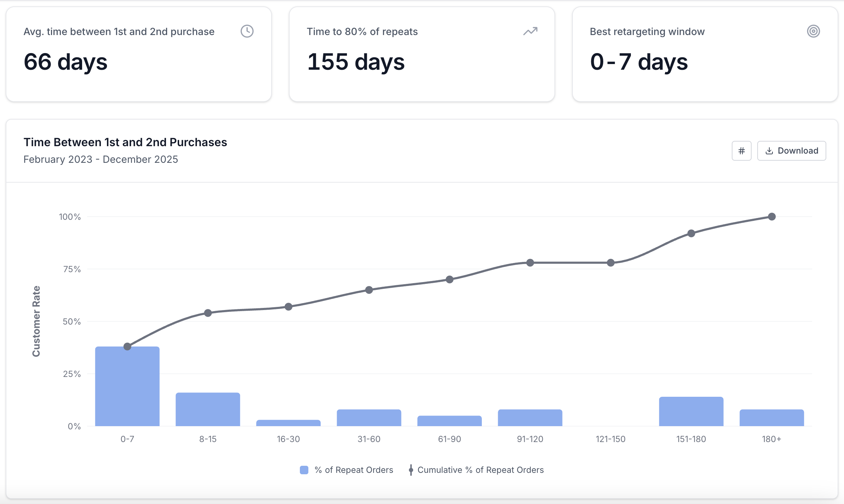Click the 180+ cumulative line point

coord(772,217)
